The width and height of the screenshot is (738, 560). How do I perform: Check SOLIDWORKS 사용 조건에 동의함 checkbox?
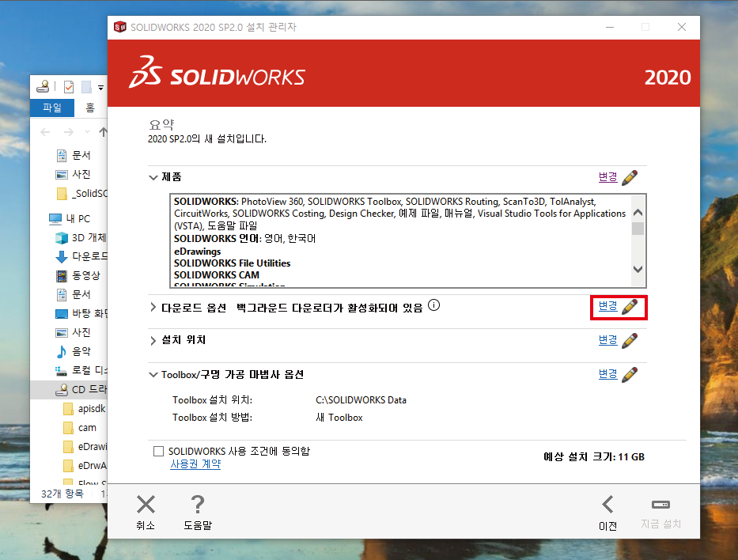(159, 452)
